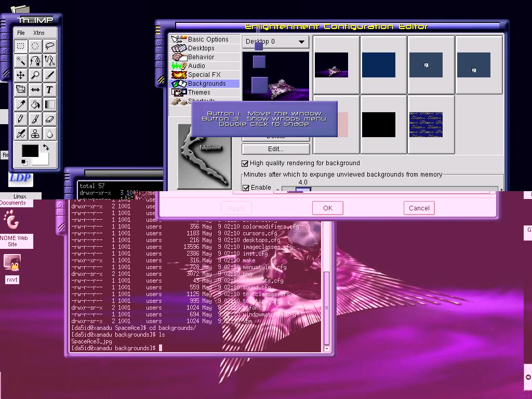Select the Bucket Fill tool

[35, 104]
